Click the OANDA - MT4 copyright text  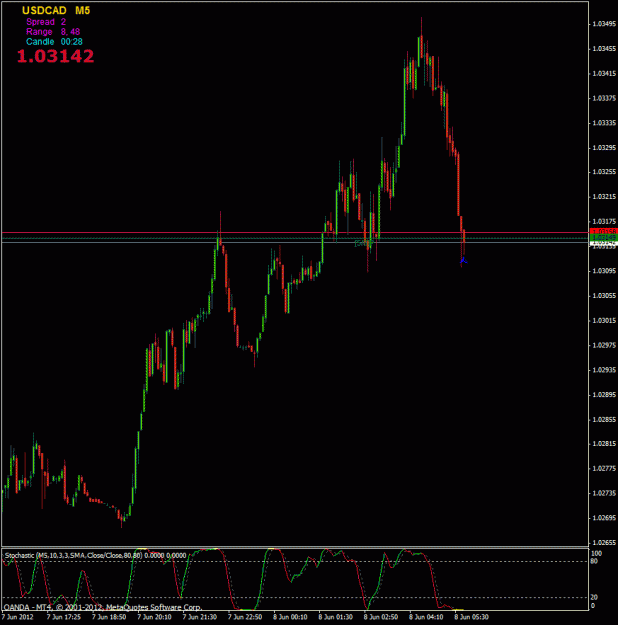103,607
